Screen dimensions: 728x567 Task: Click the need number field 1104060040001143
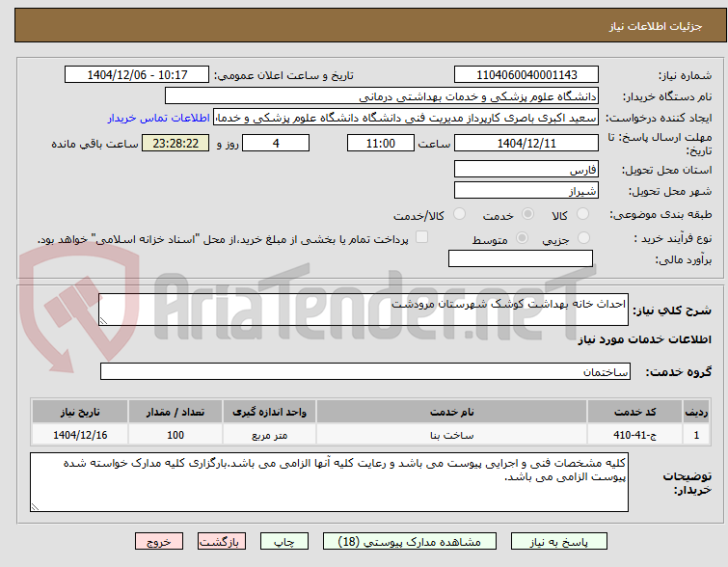(x=526, y=75)
